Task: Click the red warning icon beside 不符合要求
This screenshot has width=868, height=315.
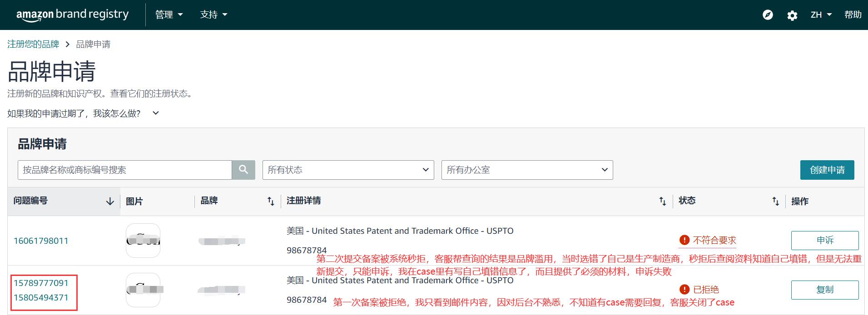Action: [x=684, y=240]
